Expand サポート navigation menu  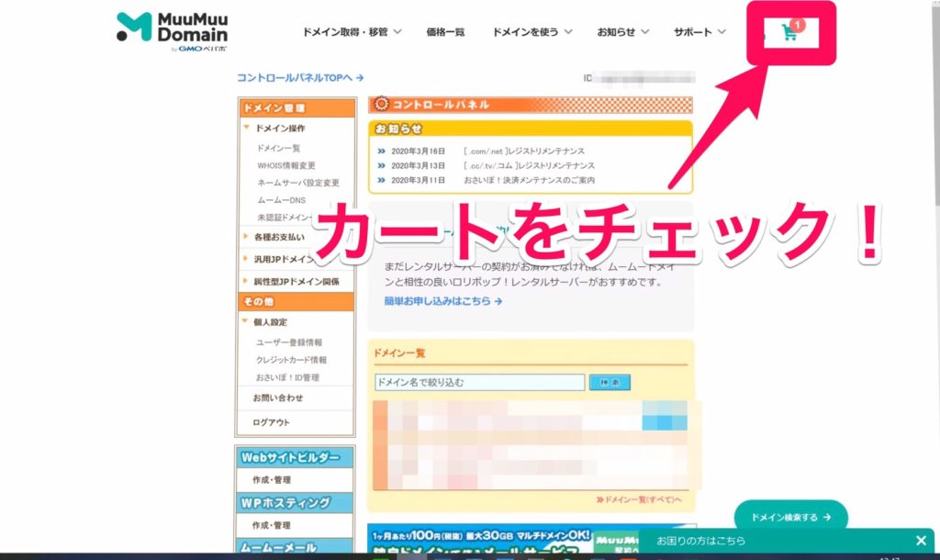click(x=699, y=32)
